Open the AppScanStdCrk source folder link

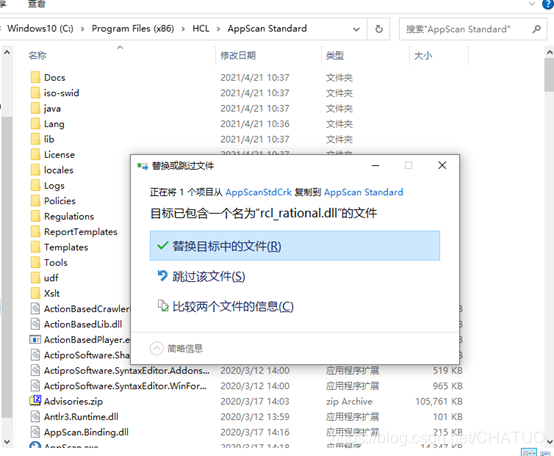pyautogui.click(x=258, y=192)
